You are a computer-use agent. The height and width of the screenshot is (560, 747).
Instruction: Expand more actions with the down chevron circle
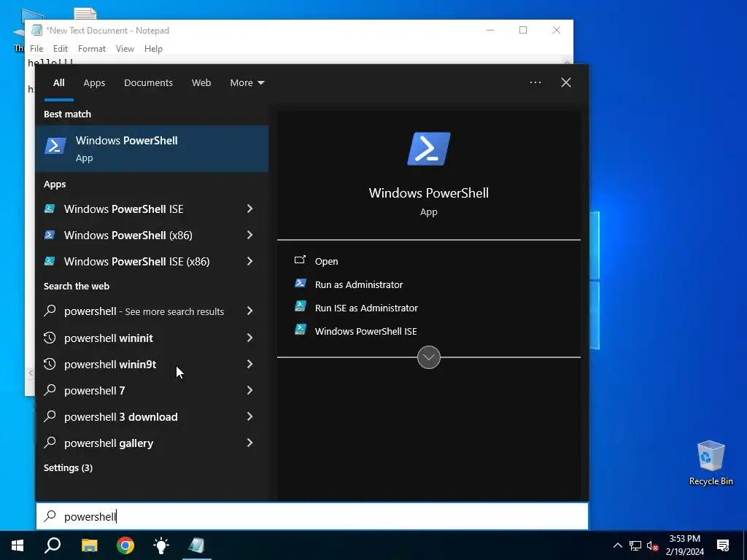(429, 357)
